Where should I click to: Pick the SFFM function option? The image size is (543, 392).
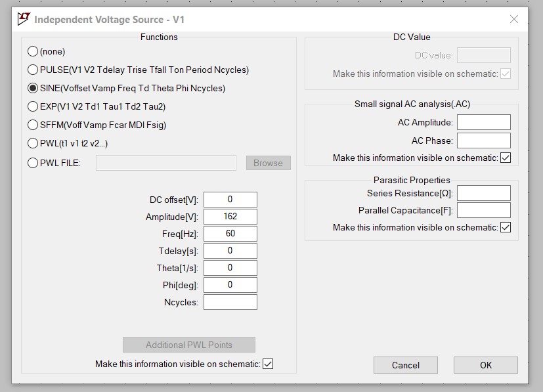[x=33, y=125]
